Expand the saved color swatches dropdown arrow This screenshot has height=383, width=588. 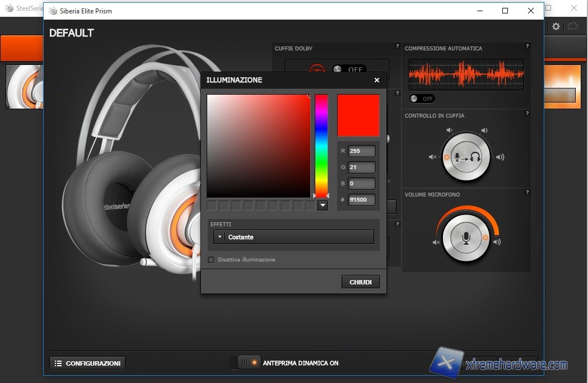pos(322,205)
